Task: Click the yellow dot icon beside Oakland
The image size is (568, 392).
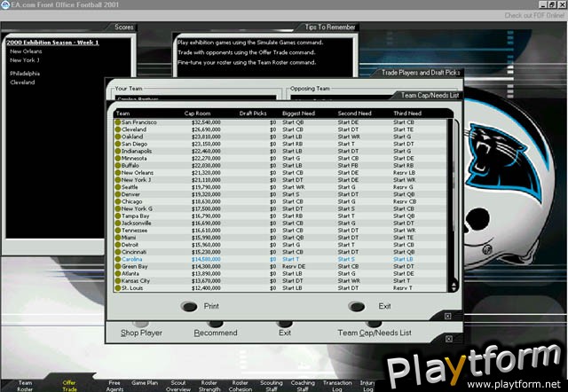Action: [x=117, y=137]
